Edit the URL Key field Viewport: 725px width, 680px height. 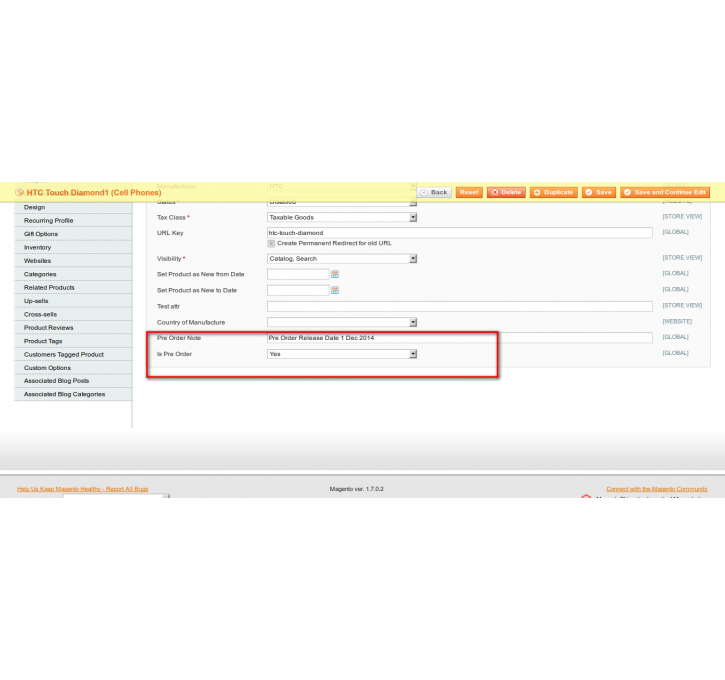460,233
